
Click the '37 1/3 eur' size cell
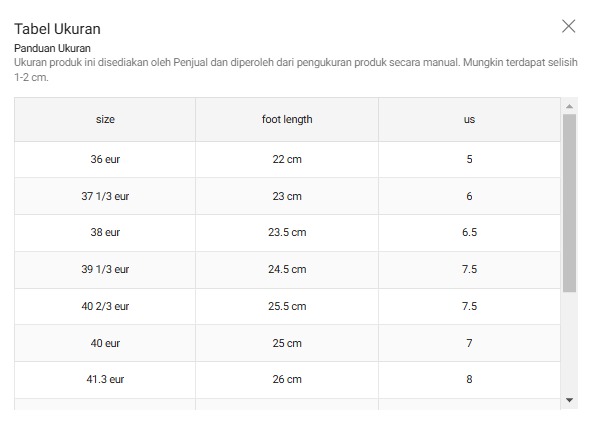pos(105,196)
